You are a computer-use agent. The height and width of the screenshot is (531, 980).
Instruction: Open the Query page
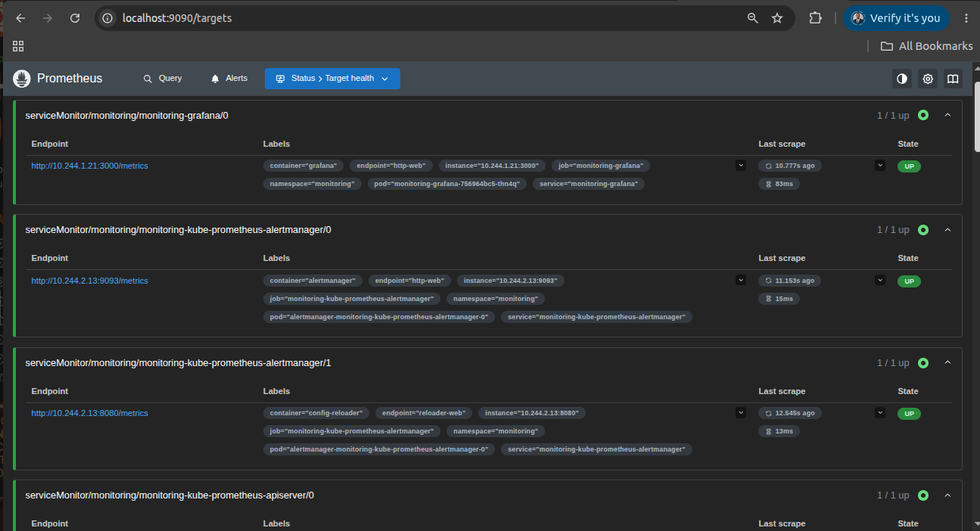[x=163, y=79]
